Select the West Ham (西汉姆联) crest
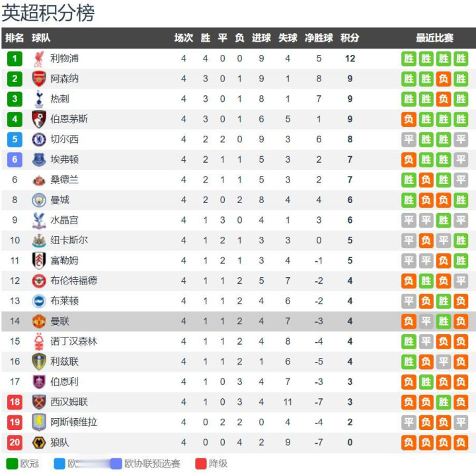 39,402
